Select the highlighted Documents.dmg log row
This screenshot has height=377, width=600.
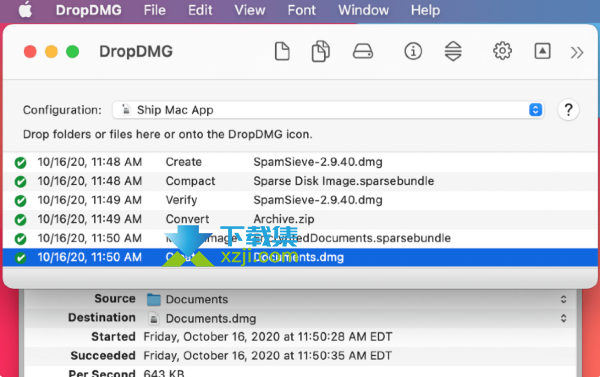(300, 257)
